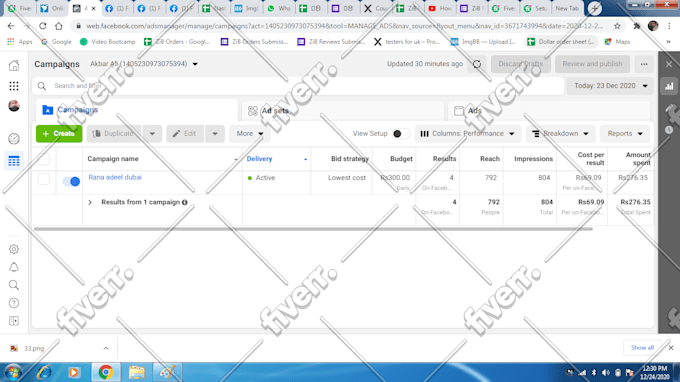
Task: Click the info icon next to Results from 1 campaign
Action: [x=185, y=202]
